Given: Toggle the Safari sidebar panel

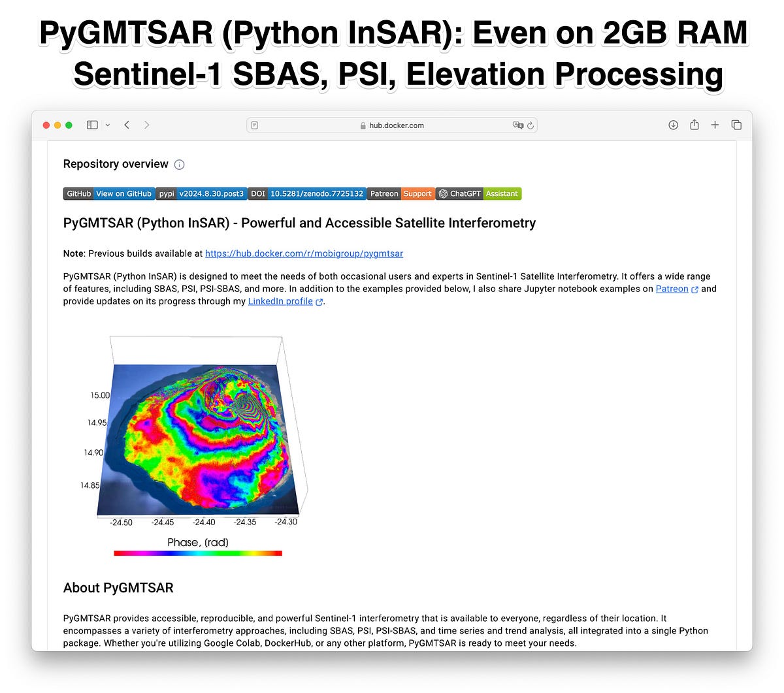Looking at the screenshot, I should 92,125.
